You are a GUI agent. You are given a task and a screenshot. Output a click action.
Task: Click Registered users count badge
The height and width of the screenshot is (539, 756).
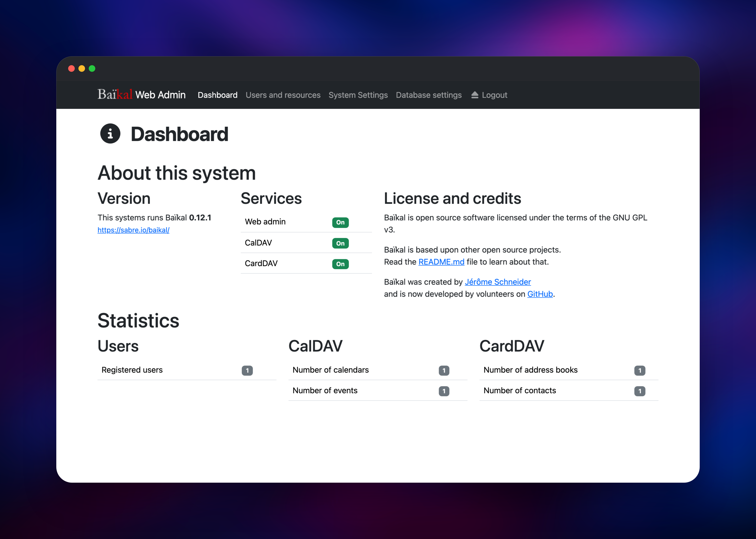(x=247, y=370)
